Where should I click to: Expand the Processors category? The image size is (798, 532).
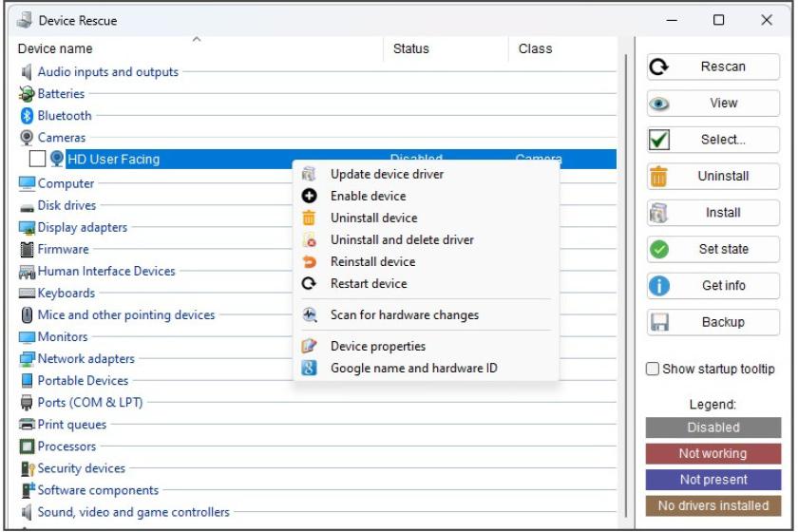coord(66,446)
